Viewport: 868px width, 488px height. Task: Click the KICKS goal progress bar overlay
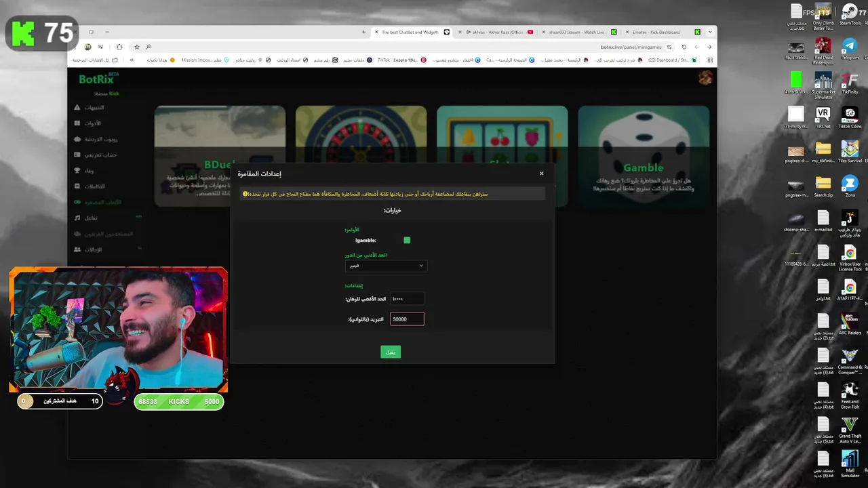click(x=179, y=401)
